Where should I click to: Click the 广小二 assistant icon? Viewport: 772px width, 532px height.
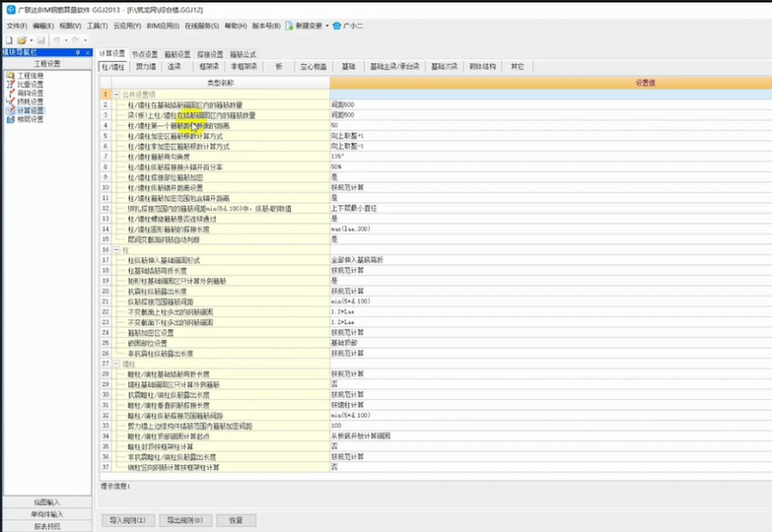tap(337, 25)
